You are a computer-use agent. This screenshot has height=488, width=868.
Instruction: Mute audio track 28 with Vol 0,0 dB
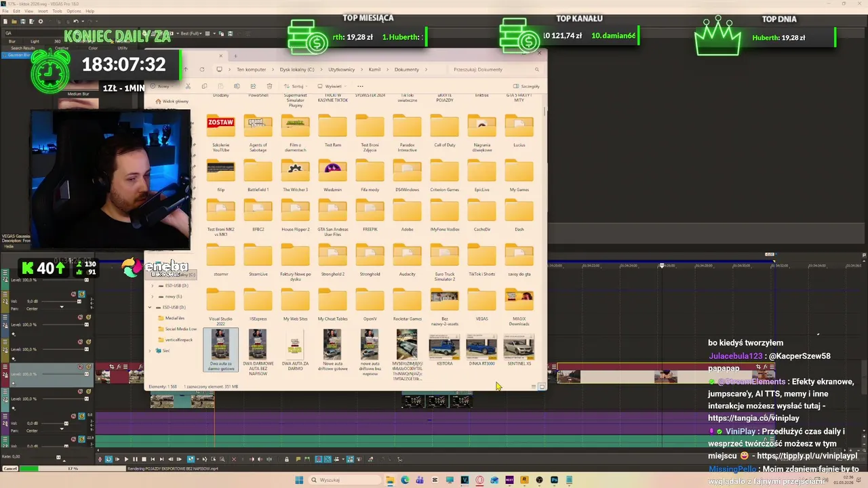[73, 415]
